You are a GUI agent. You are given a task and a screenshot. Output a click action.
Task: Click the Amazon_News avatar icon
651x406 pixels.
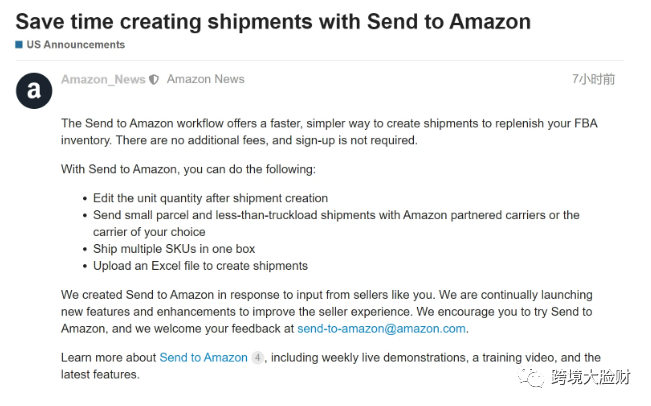tap(34, 91)
